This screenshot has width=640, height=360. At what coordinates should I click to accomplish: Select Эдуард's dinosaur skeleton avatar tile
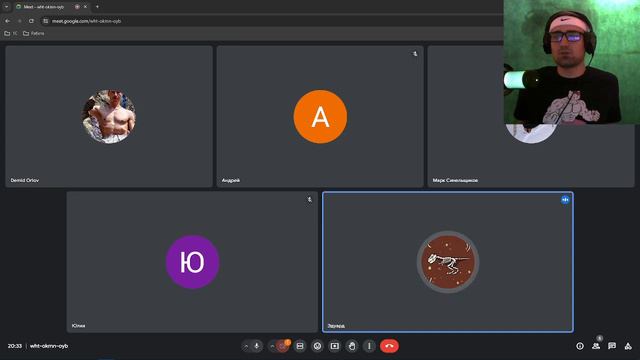tap(448, 262)
